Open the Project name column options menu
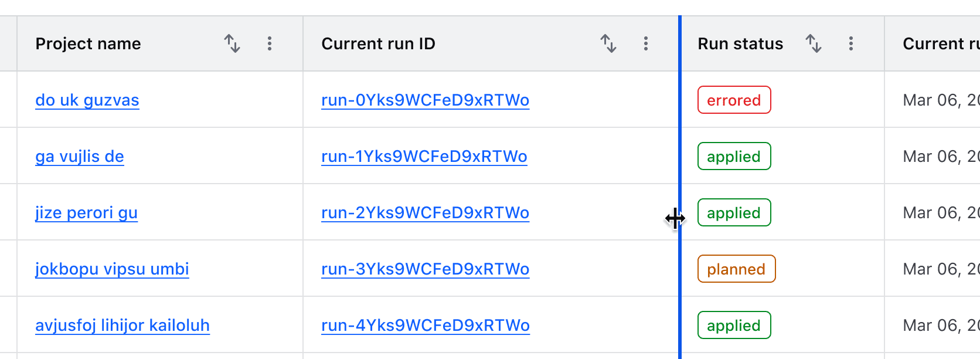This screenshot has height=359, width=980. [270, 43]
